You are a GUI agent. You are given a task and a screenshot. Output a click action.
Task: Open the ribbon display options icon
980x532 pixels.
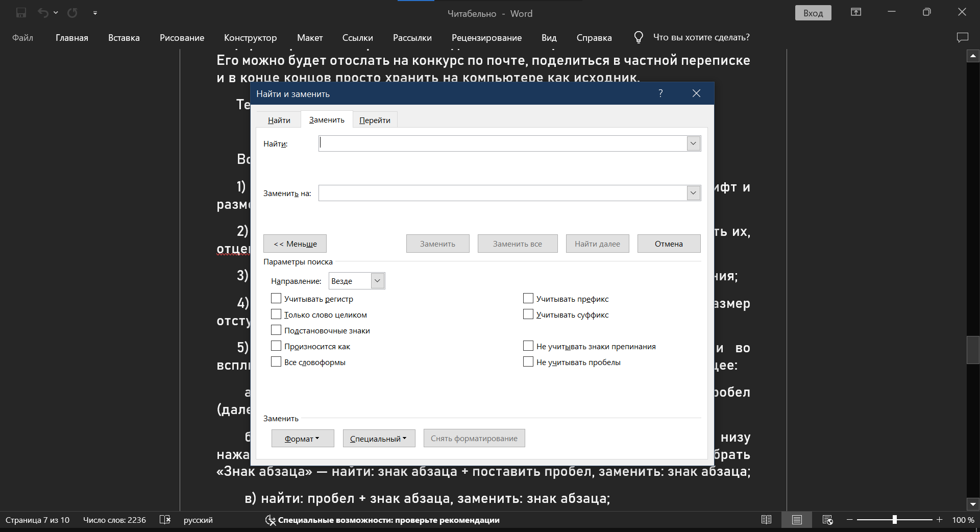point(856,12)
